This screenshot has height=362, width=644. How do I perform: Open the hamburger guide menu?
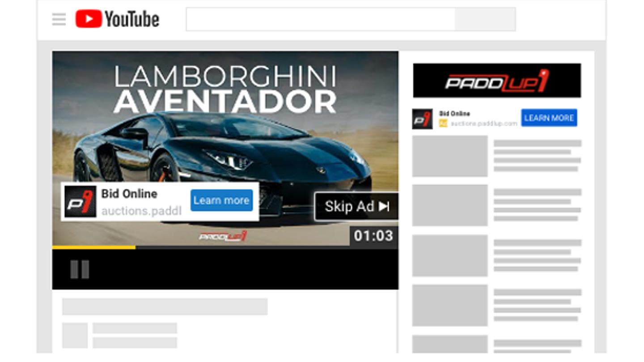[x=59, y=19]
